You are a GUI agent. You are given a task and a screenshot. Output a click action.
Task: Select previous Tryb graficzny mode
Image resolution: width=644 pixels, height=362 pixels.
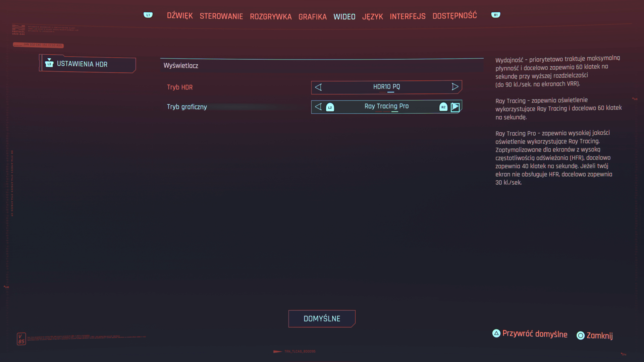click(x=318, y=107)
